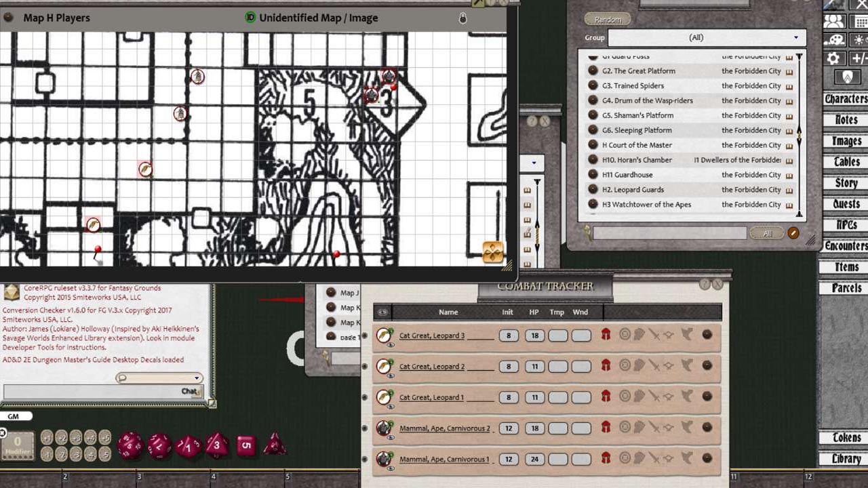The image size is (868, 488).
Task: Select the magenta d20 die
Action: (131, 445)
